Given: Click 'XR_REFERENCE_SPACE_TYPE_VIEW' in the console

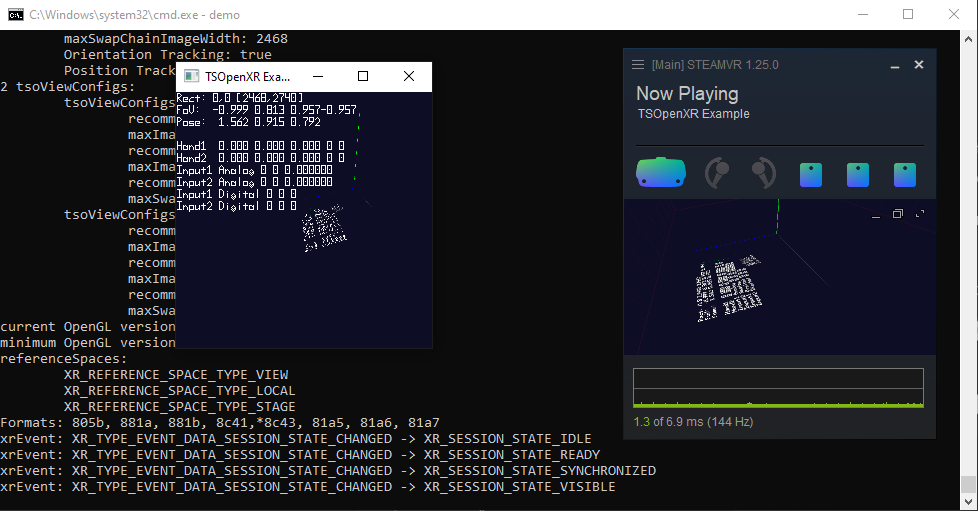Looking at the screenshot, I should 176,375.
